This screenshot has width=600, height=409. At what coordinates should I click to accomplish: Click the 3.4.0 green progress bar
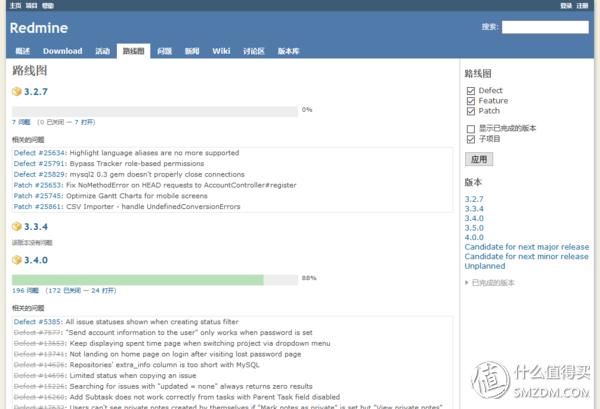[138, 280]
